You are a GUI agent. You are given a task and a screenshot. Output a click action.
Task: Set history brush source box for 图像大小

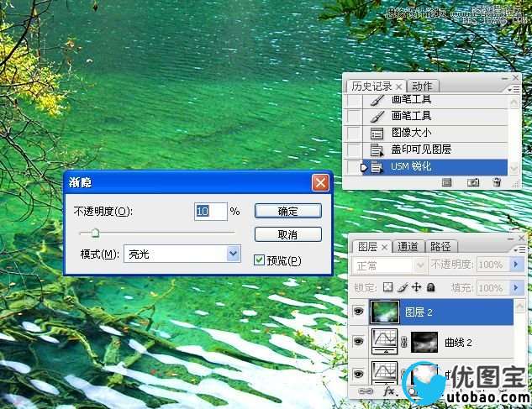(354, 134)
